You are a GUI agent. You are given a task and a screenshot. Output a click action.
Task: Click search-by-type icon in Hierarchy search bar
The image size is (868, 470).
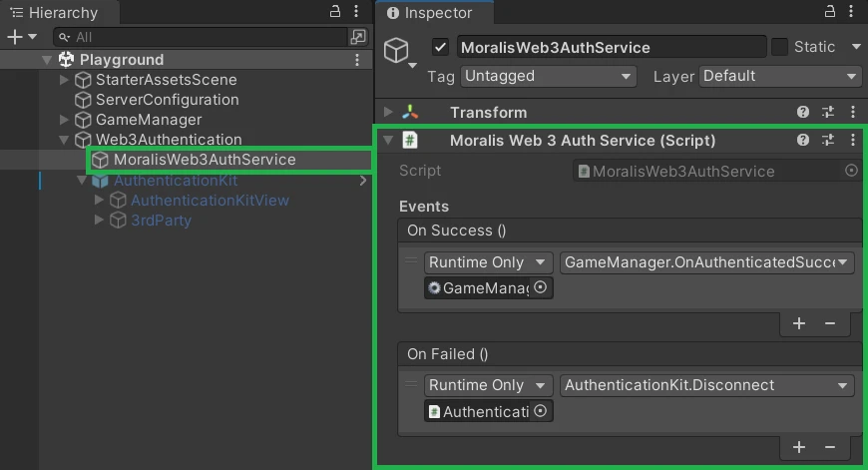pyautogui.click(x=358, y=37)
